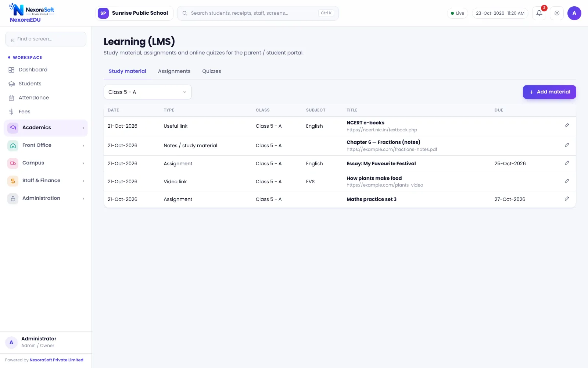The height and width of the screenshot is (368, 588).
Task: Click the SUBJECT column header
Action: click(x=316, y=110)
